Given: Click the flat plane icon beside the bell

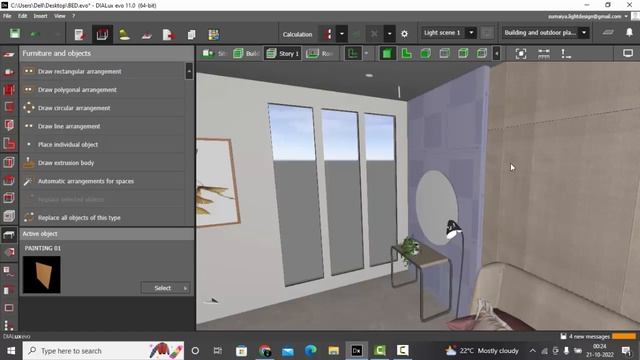Looking at the screenshot, I should [608, 32].
